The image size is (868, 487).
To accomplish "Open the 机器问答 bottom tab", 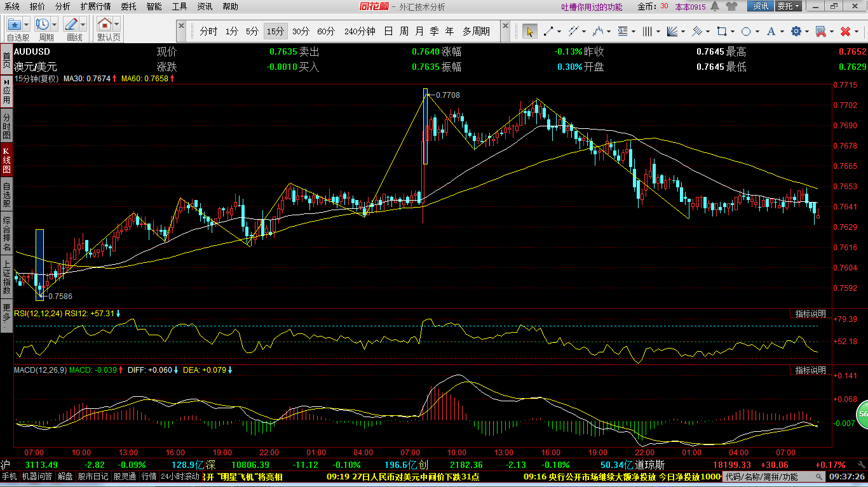I will [37, 476].
